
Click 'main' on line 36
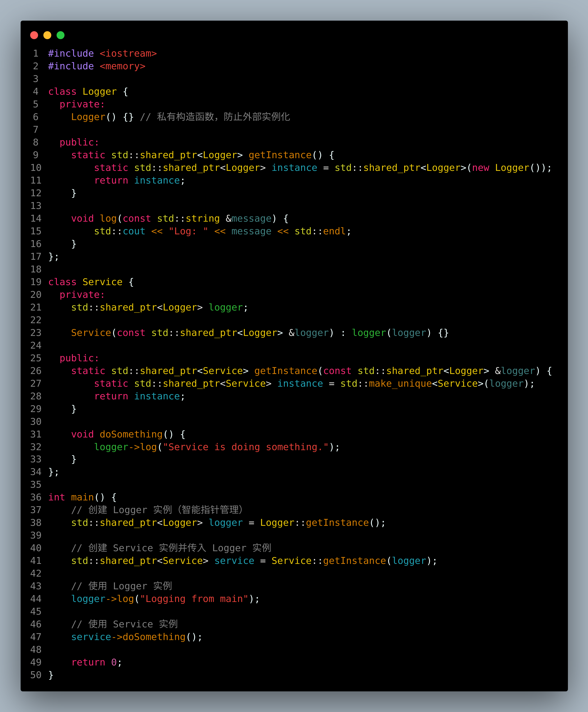point(82,497)
